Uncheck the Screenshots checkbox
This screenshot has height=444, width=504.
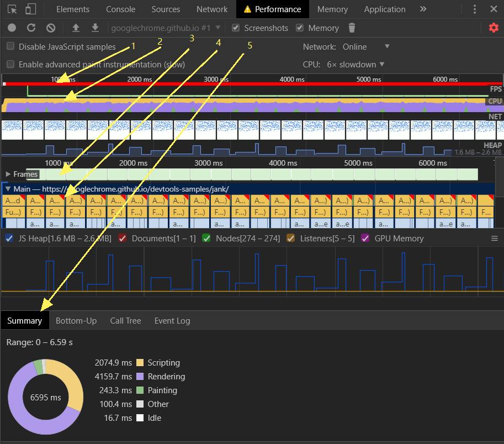tap(236, 28)
